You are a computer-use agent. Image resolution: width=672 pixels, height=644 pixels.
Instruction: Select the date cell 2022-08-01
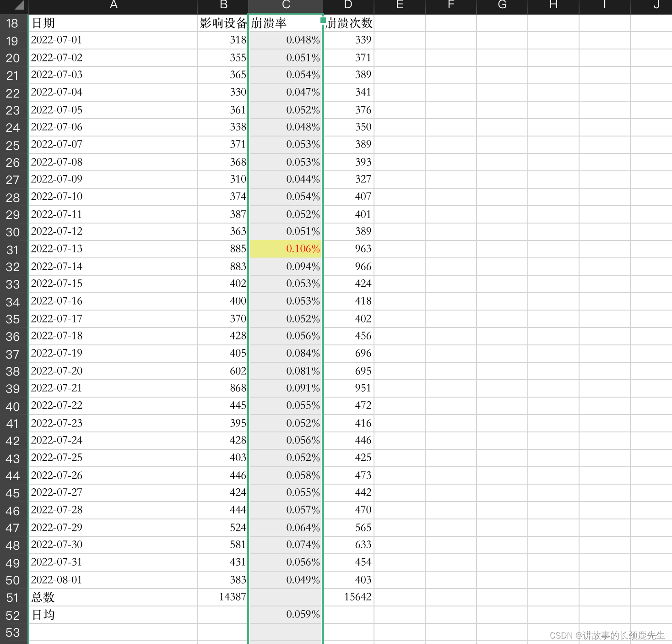113,580
